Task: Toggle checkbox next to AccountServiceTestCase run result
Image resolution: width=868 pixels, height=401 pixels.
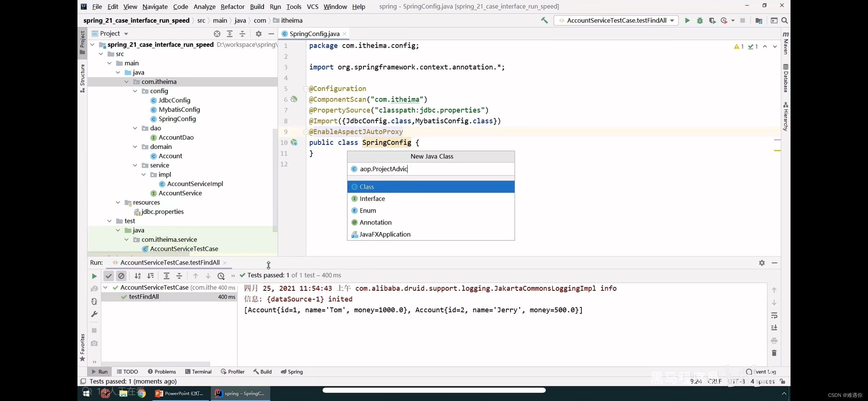Action: point(105,287)
